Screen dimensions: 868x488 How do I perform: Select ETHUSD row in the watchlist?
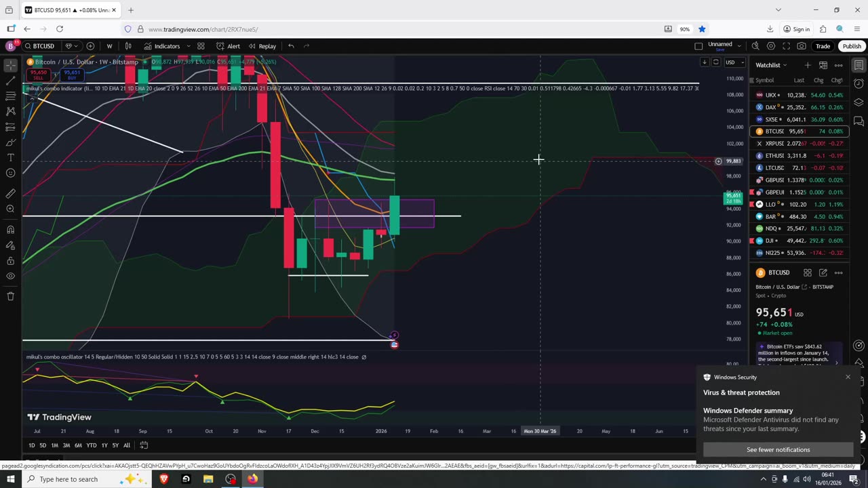[799, 156]
